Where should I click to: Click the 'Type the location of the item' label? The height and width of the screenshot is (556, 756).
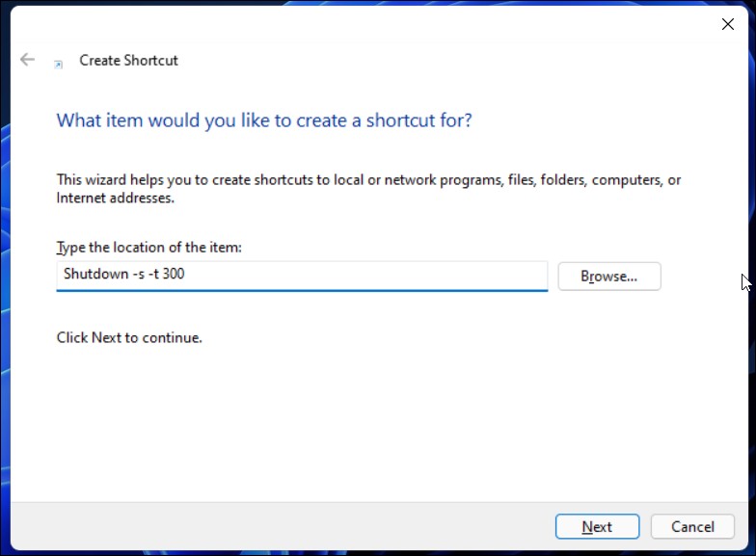click(x=148, y=247)
